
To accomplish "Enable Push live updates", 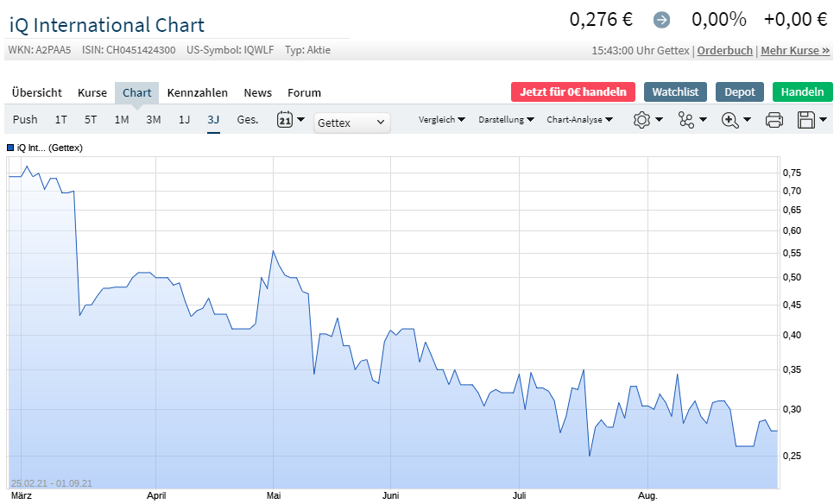I will (25, 120).
